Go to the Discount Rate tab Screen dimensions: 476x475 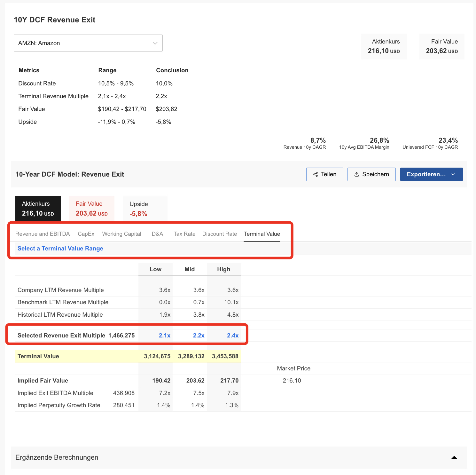pos(220,234)
